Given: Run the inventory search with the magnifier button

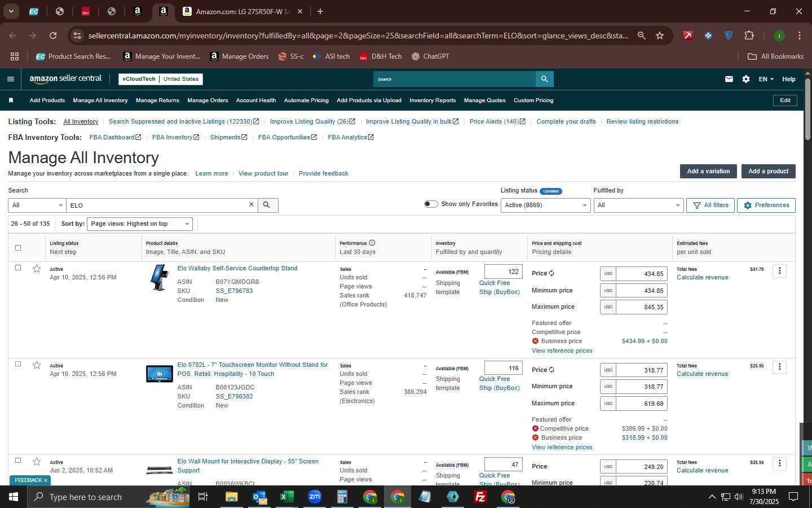Looking at the screenshot, I should pos(267,205).
